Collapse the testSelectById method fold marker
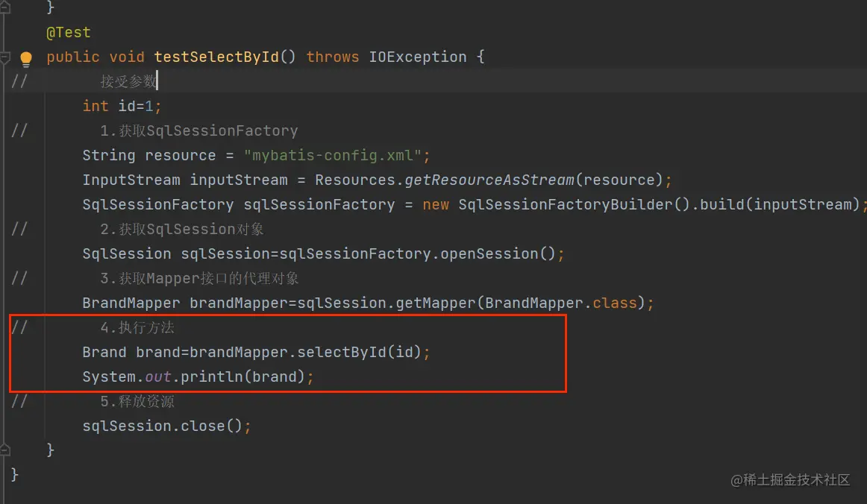Image resolution: width=867 pixels, height=504 pixels. [x=5, y=57]
